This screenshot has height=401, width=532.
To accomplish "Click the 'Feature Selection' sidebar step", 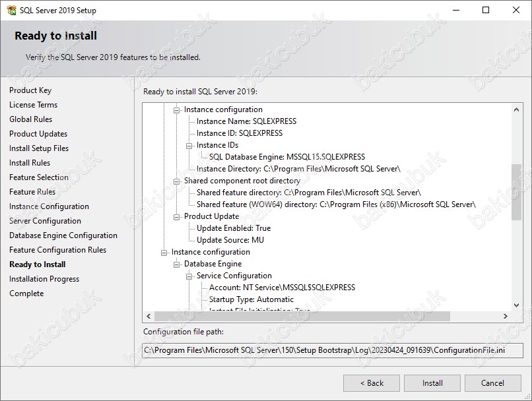I will click(x=39, y=177).
